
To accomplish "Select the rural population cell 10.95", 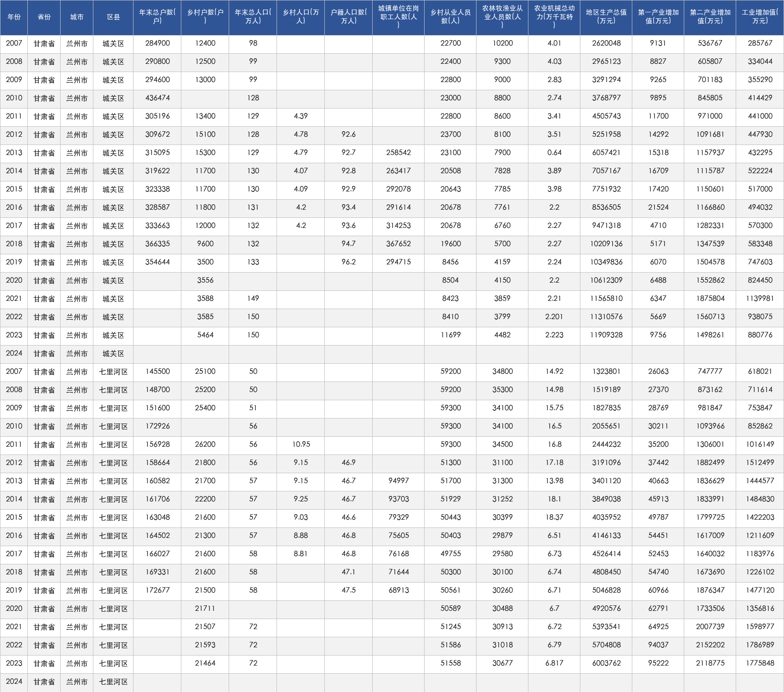I will tap(301, 445).
